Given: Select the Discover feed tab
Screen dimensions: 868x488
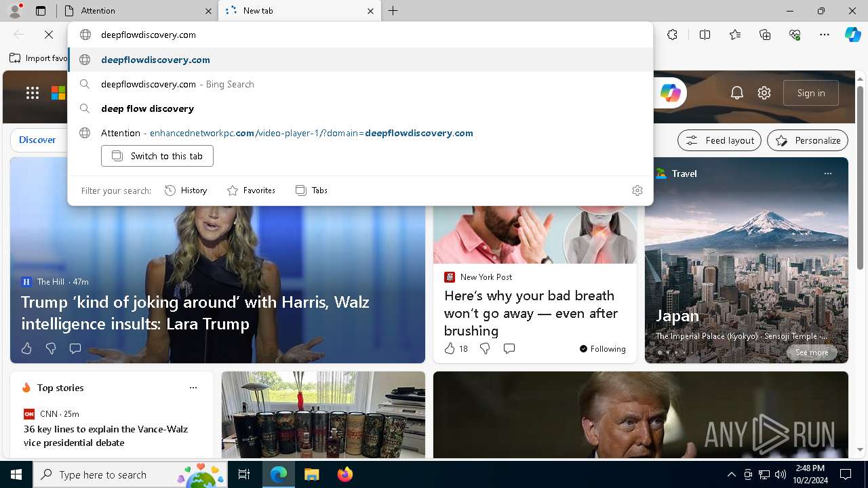Looking at the screenshot, I should (37, 140).
